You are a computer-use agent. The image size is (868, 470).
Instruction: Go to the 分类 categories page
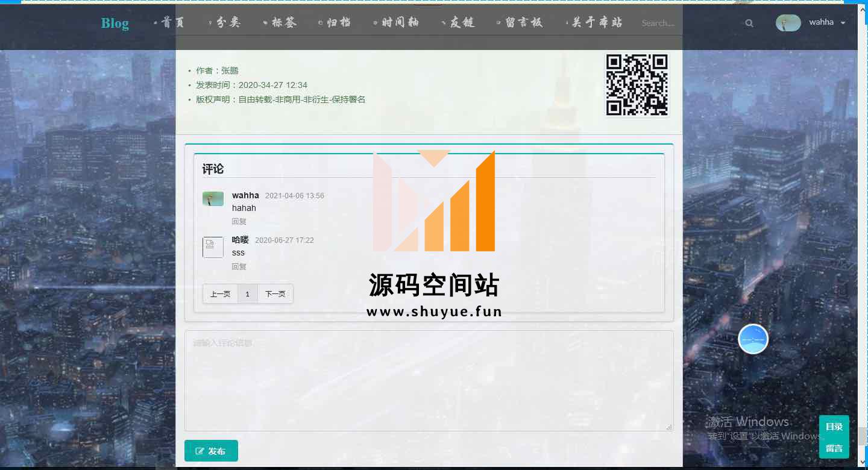point(224,22)
